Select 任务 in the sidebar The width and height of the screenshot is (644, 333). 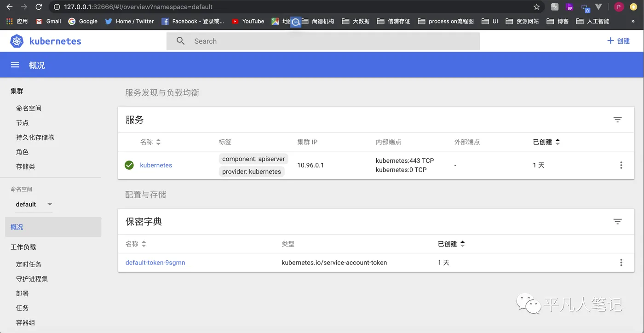pyautogui.click(x=22, y=308)
